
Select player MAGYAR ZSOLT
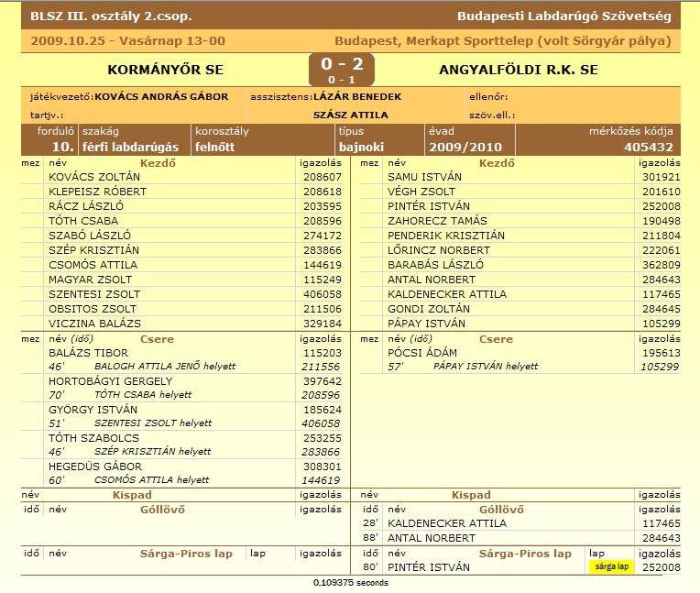[90, 280]
